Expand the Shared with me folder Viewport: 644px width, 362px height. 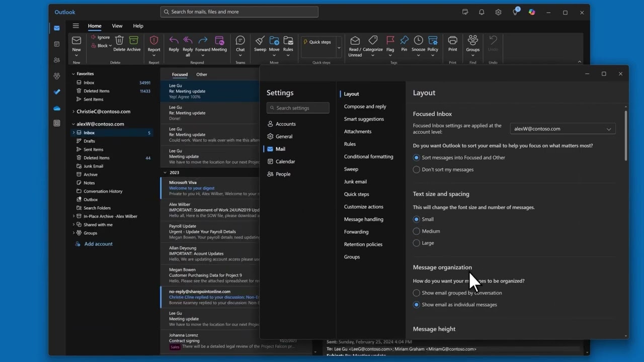click(73, 225)
